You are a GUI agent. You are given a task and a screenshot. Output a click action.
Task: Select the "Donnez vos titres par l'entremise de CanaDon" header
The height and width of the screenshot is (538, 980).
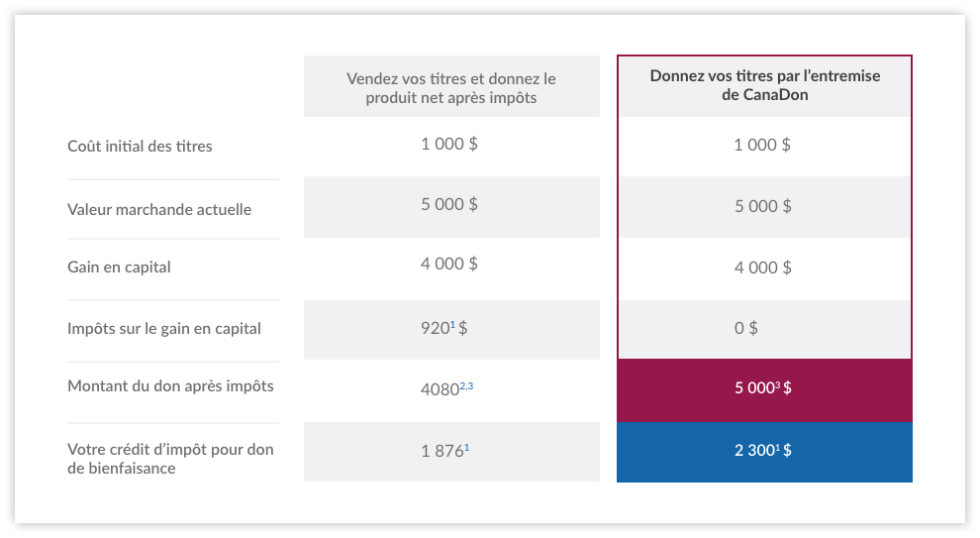point(764,85)
